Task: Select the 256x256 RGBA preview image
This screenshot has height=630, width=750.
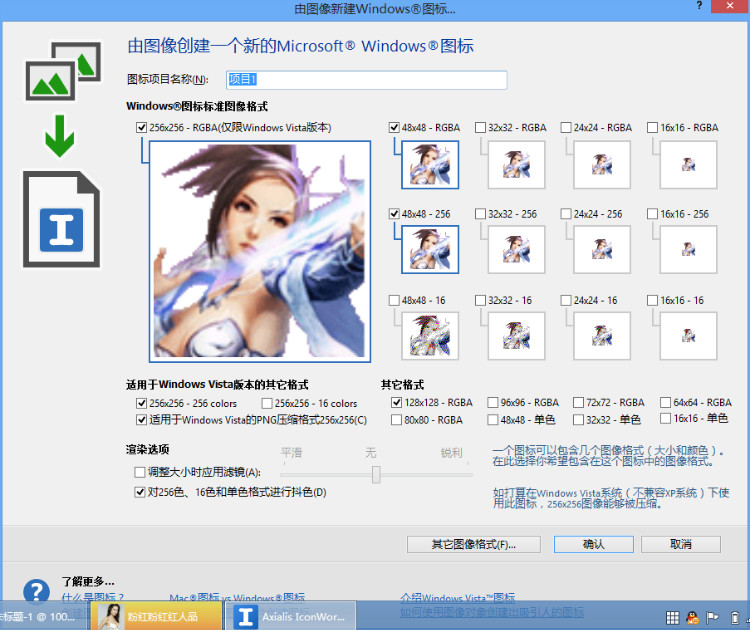Action: [260, 251]
